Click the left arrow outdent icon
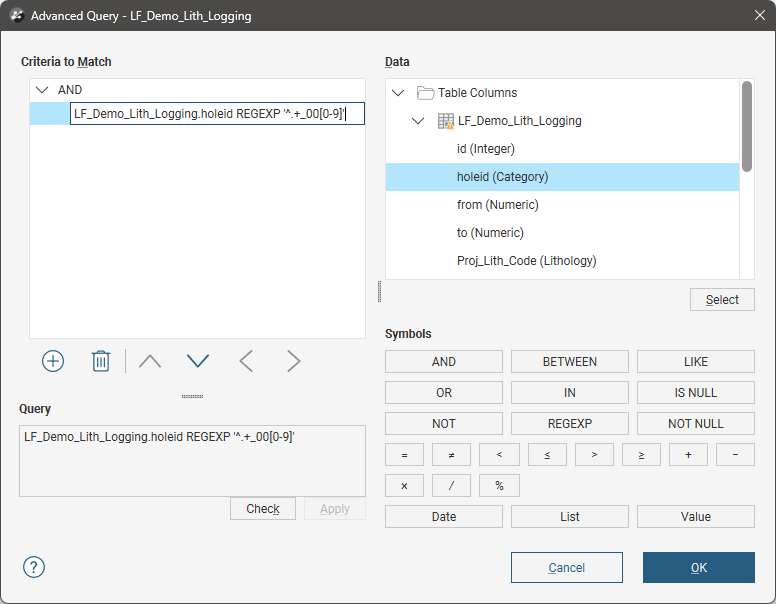The height and width of the screenshot is (604, 776). pyautogui.click(x=246, y=361)
